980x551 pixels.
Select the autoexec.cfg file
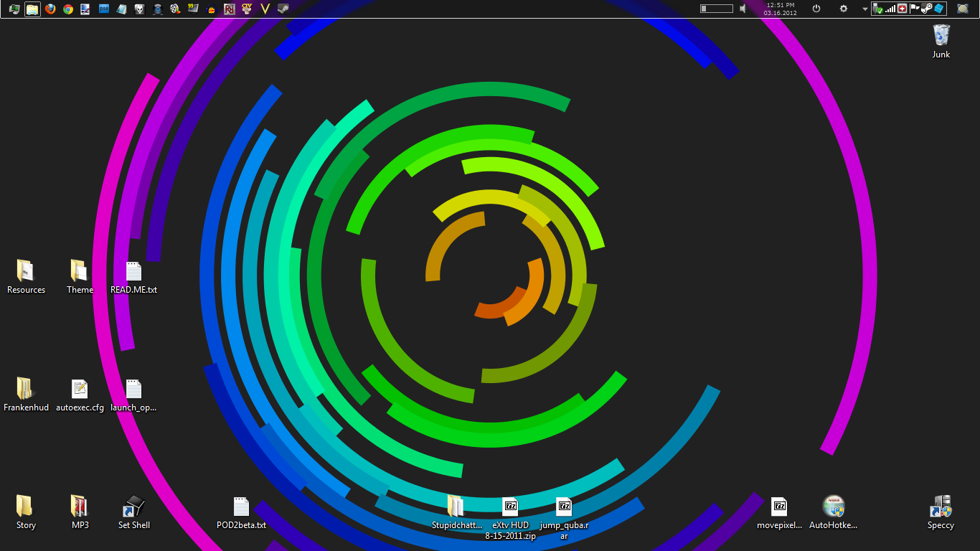point(80,395)
